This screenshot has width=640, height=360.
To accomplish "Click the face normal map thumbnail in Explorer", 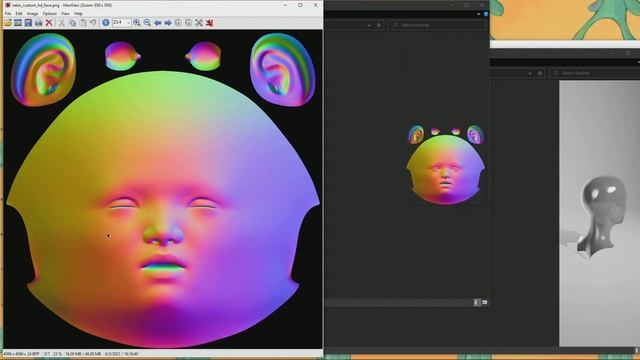I will [445, 164].
